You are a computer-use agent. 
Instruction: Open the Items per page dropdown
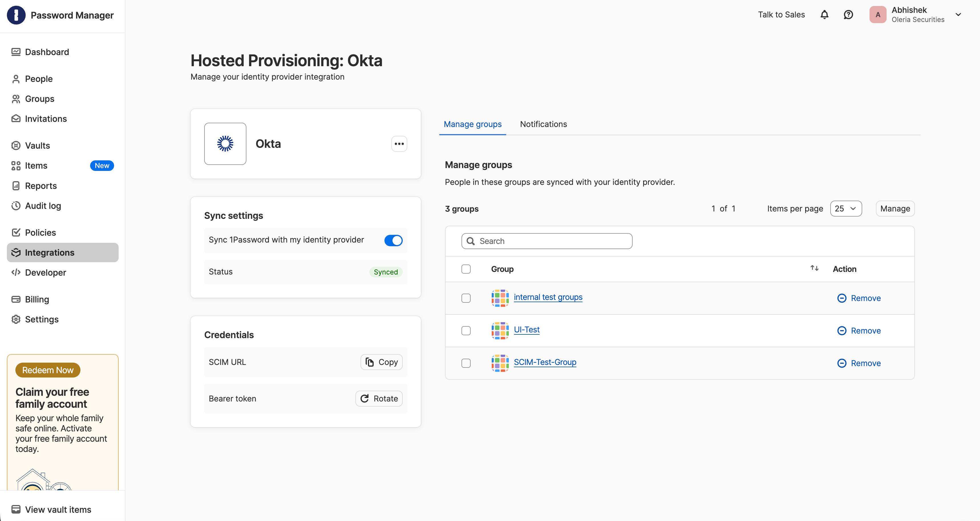tap(846, 209)
